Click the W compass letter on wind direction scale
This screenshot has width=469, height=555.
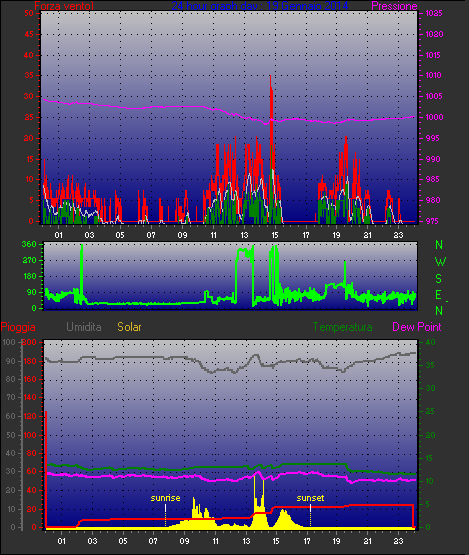(x=440, y=262)
